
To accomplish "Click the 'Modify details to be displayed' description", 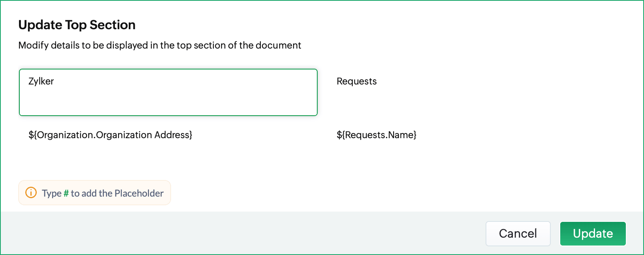I will tap(160, 45).
